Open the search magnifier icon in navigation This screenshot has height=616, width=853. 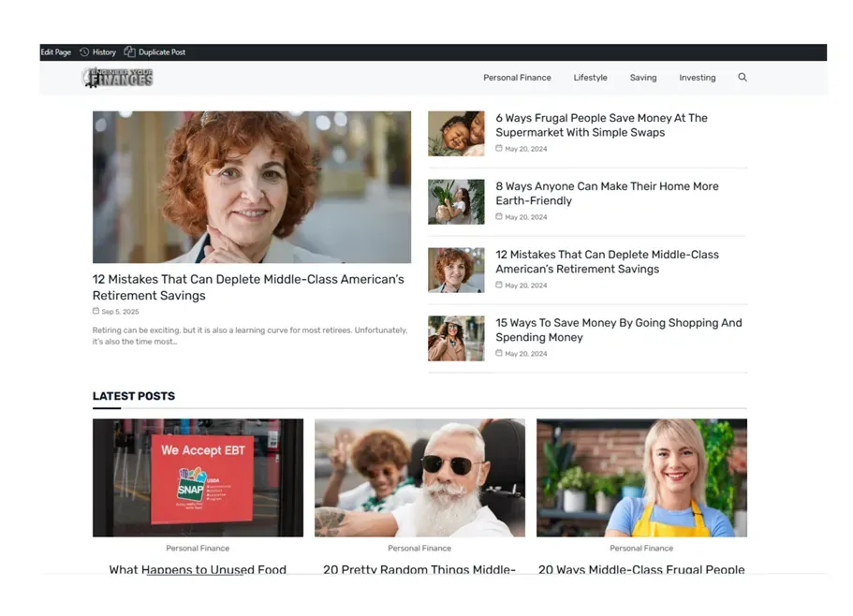tap(742, 77)
